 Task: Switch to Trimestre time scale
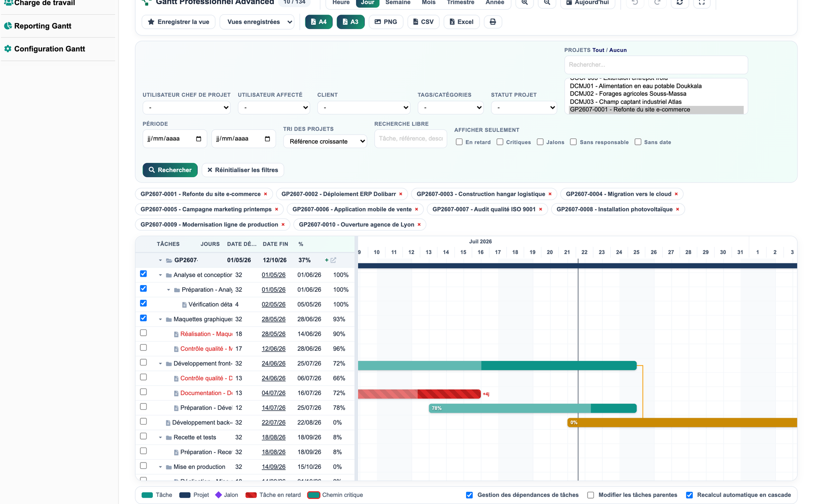pyautogui.click(x=461, y=3)
